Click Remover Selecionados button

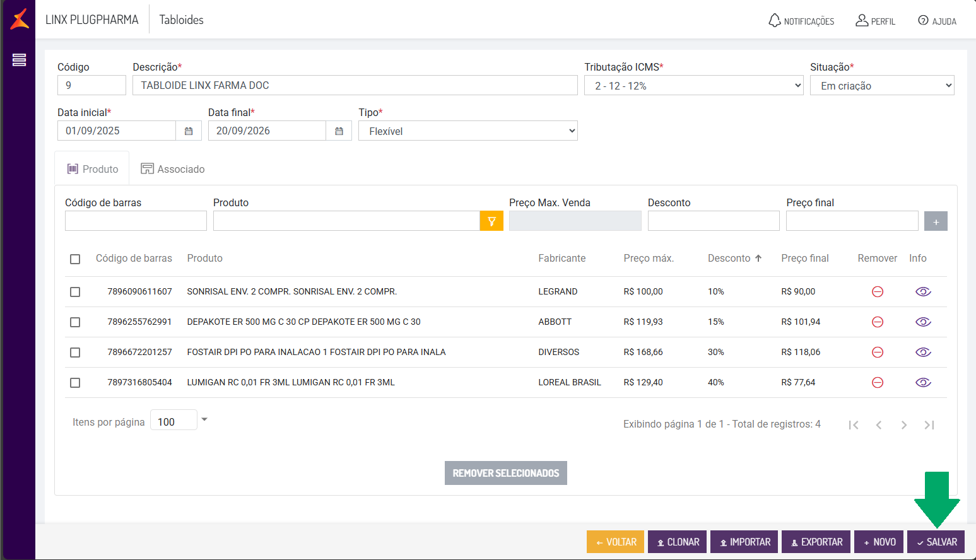(506, 473)
